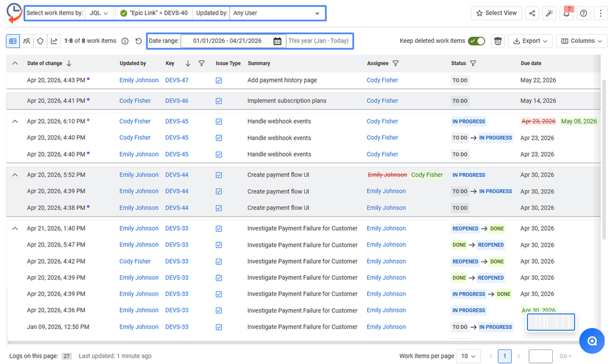Select the people group view icon
This screenshot has width=611, height=364.
coord(28,40)
